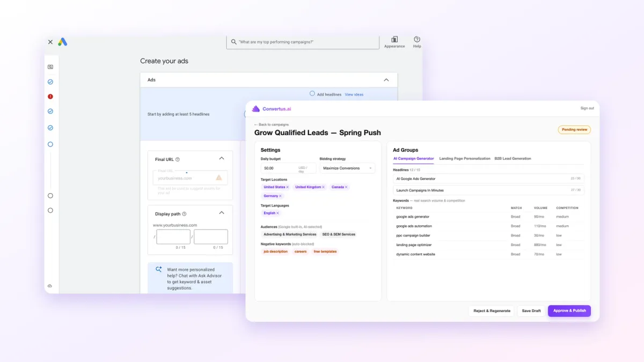
Task: Select the ppc campaign builder keyword row
Action: [x=488, y=235]
